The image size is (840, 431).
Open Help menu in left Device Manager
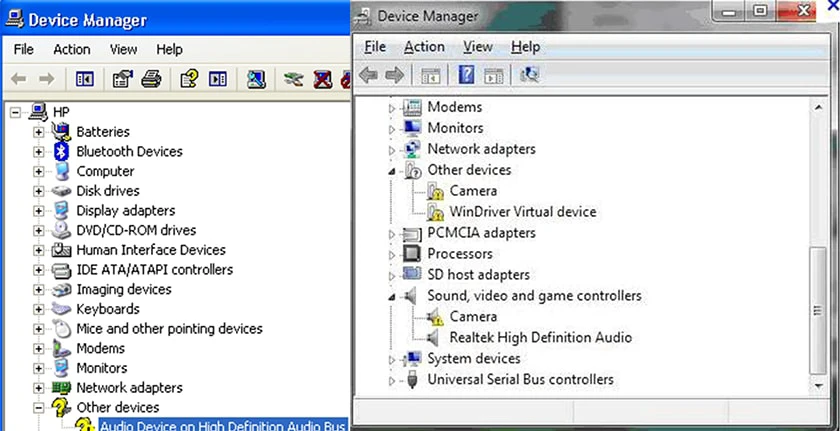coord(169,49)
